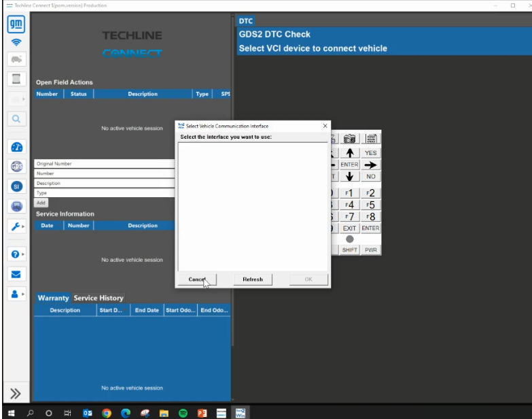Viewport: 532px width, 419px height.
Task: Switch to the DTC tab
Action: pos(246,21)
